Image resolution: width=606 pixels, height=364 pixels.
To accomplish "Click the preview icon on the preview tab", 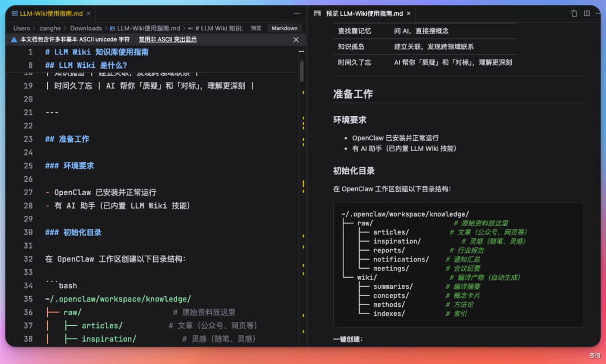I will pos(317,13).
